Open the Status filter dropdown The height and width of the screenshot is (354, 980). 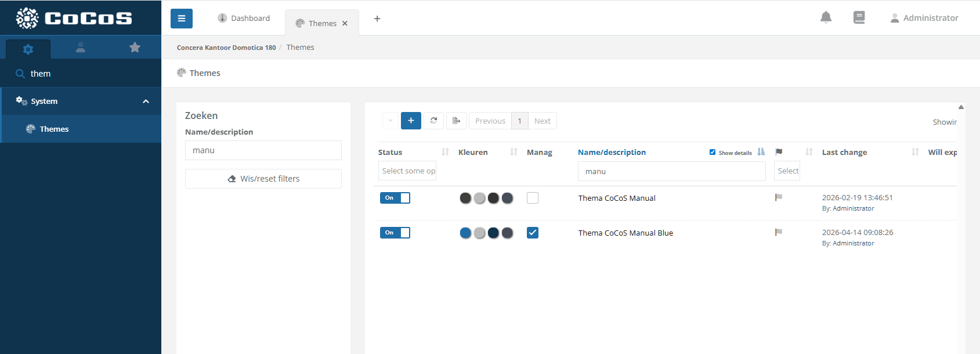(x=407, y=171)
